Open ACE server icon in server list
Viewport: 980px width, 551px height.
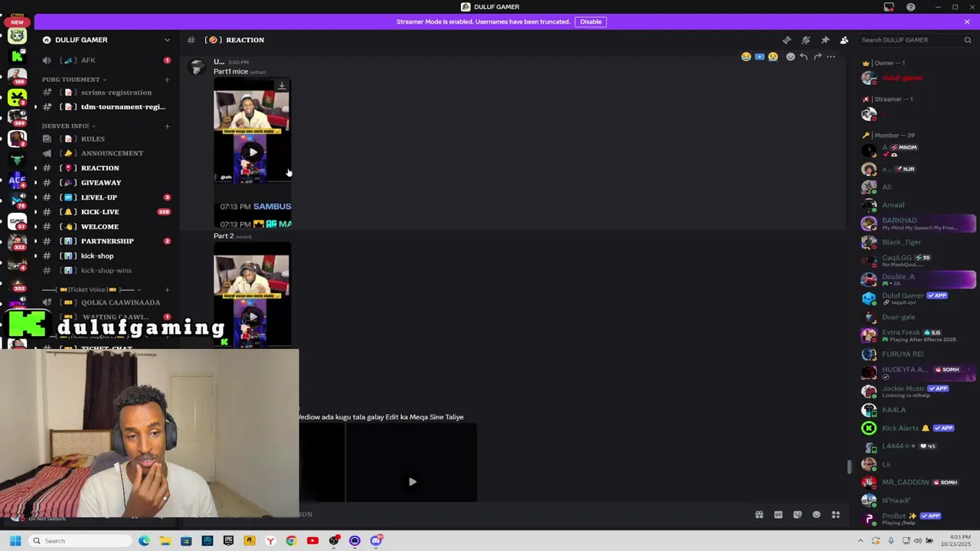17,181
